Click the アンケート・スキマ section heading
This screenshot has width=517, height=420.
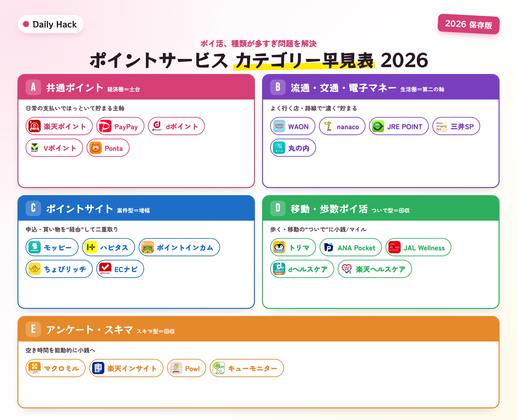point(90,330)
